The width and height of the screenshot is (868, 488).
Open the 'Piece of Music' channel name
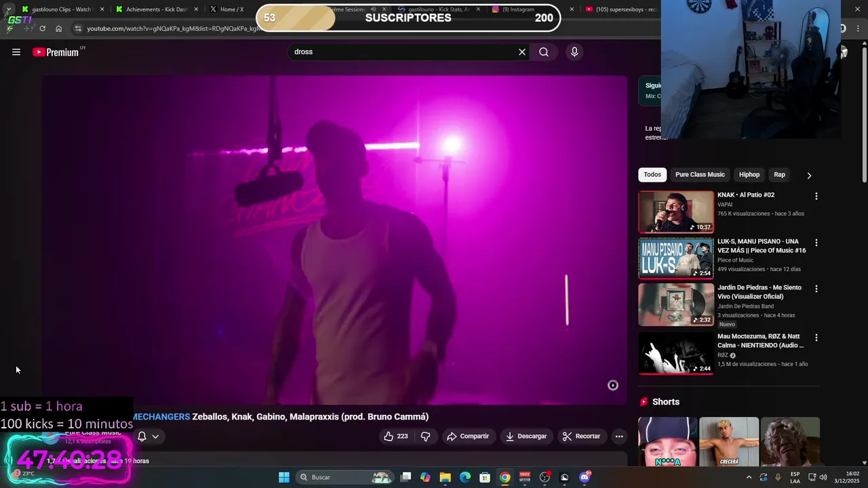click(735, 260)
